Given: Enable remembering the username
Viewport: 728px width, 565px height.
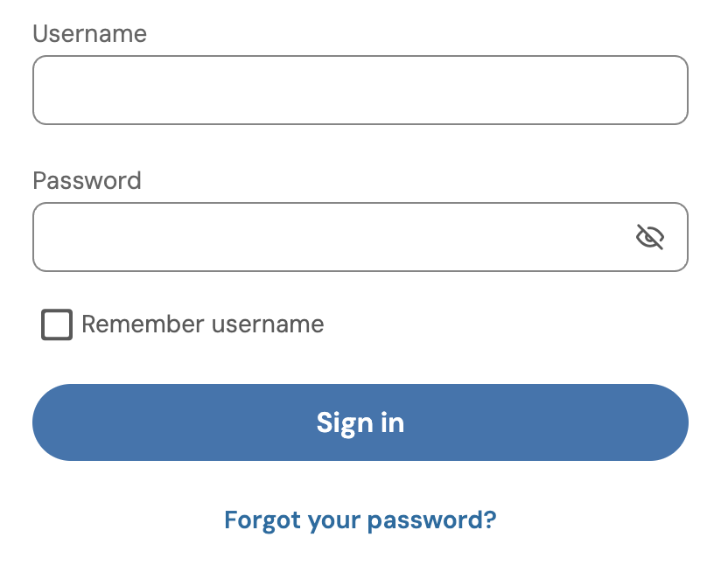Looking at the screenshot, I should pyautogui.click(x=57, y=324).
